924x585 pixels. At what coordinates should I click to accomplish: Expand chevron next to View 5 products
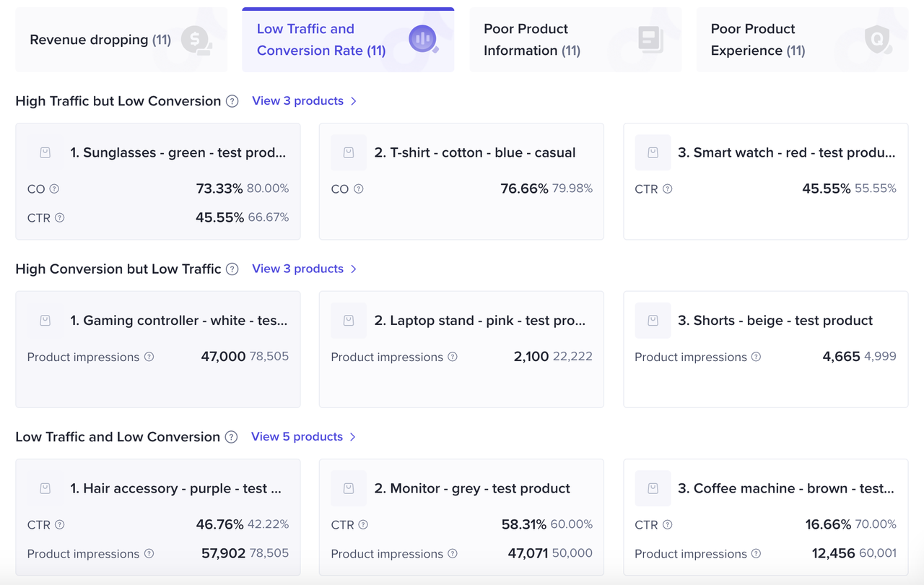tap(353, 437)
